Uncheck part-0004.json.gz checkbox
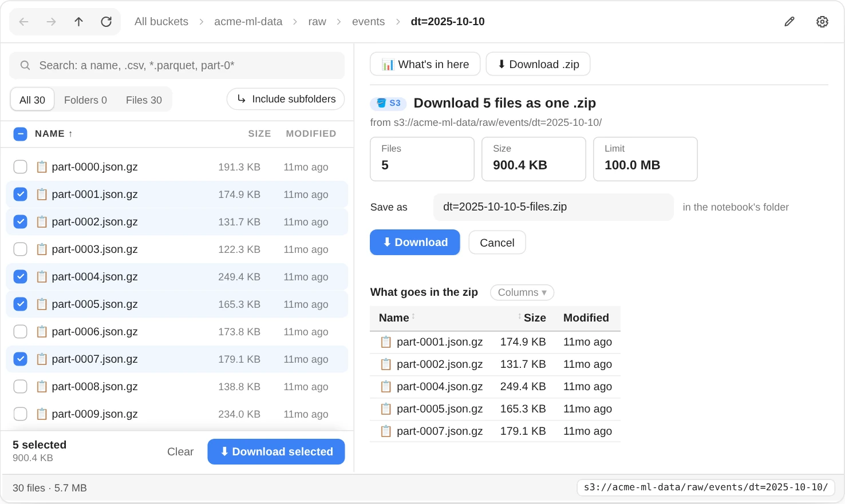 click(x=20, y=277)
